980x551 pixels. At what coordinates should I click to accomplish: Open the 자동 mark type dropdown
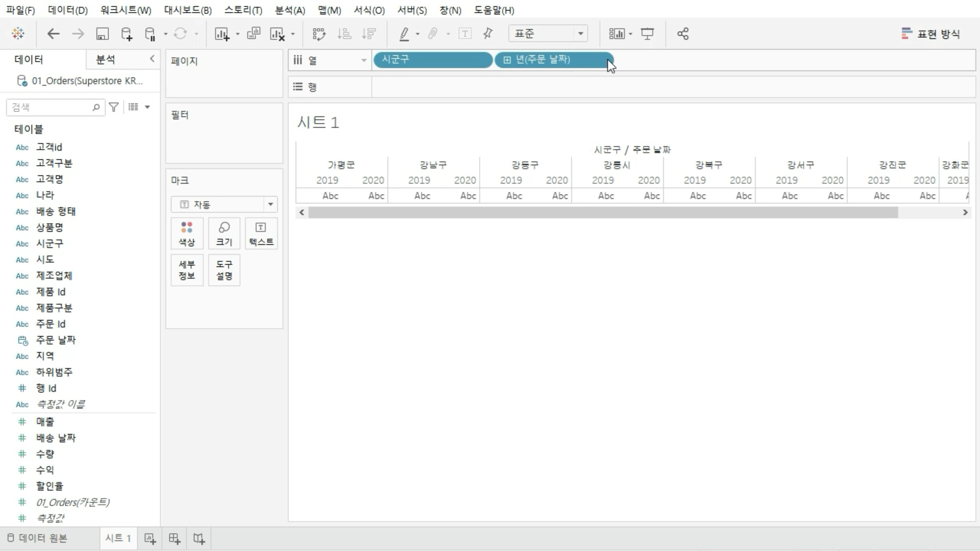click(x=270, y=205)
